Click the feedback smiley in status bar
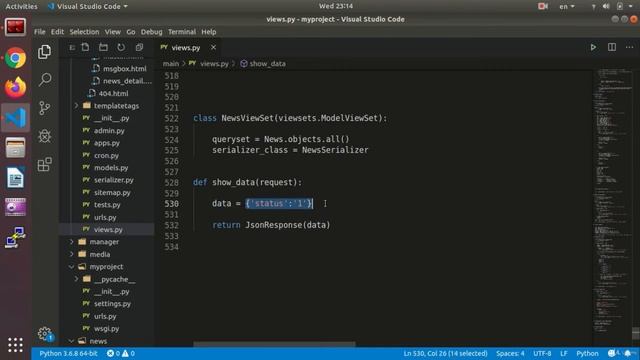The image size is (640, 360). 612,353
